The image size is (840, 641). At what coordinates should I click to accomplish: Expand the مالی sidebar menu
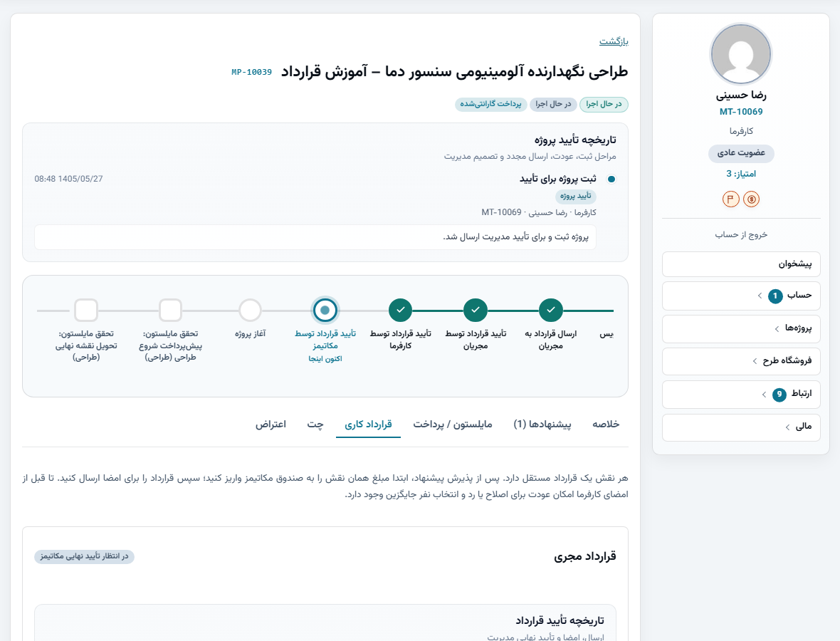point(741,427)
